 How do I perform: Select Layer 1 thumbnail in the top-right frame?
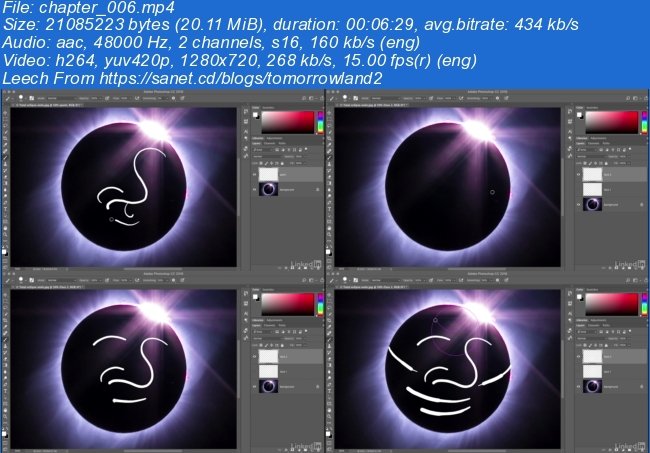tap(593, 189)
